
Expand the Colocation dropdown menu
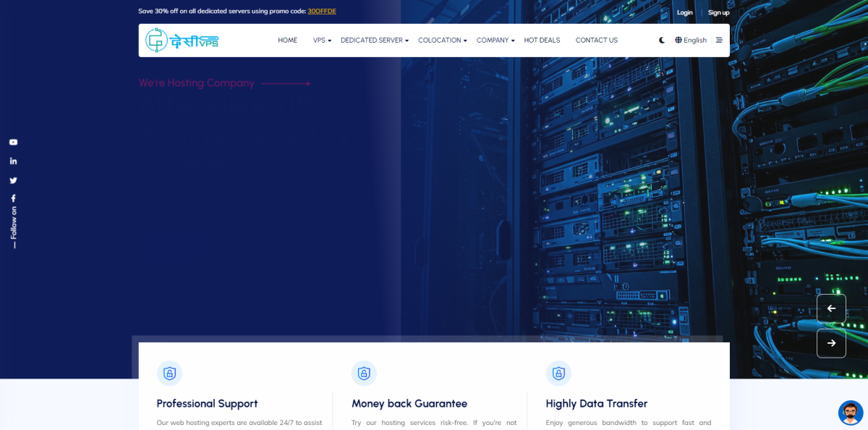[442, 41]
